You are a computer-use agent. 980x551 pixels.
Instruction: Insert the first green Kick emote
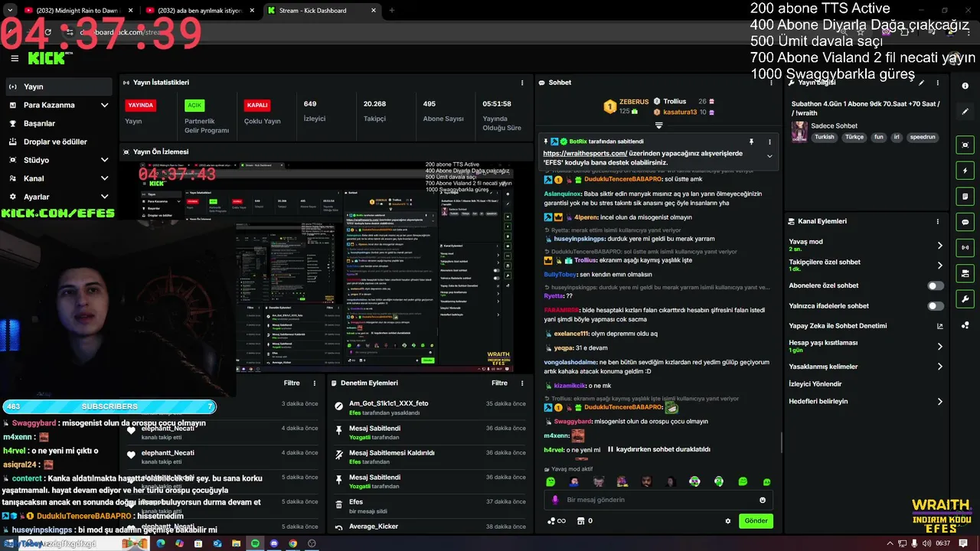coord(550,481)
